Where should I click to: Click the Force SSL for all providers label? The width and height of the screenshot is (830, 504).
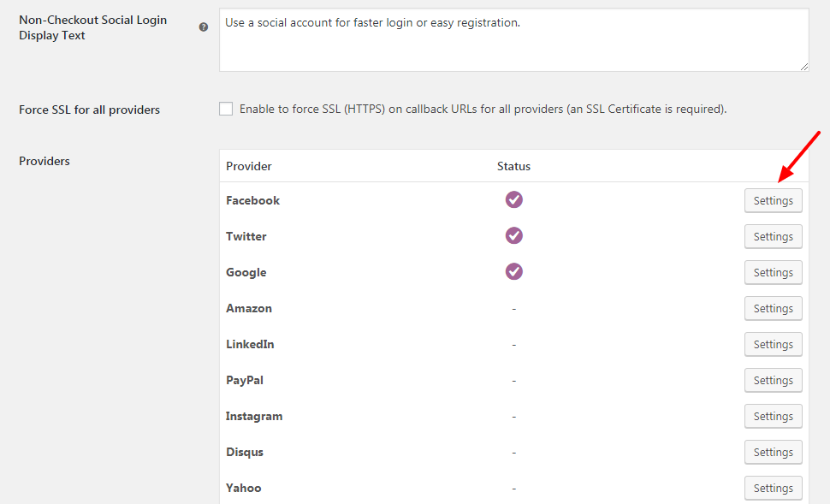90,110
